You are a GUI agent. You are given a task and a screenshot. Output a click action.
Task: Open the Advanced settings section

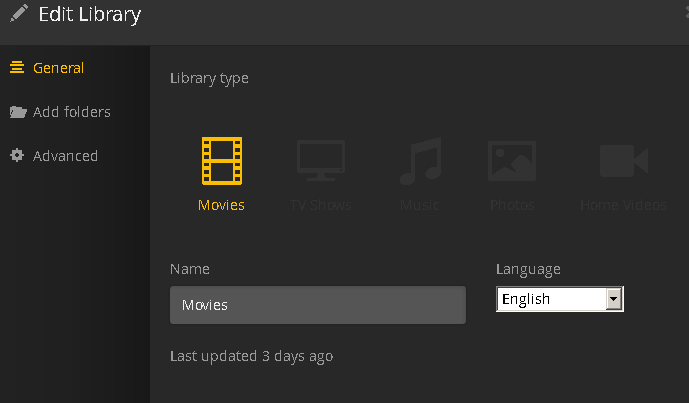pyautogui.click(x=54, y=156)
